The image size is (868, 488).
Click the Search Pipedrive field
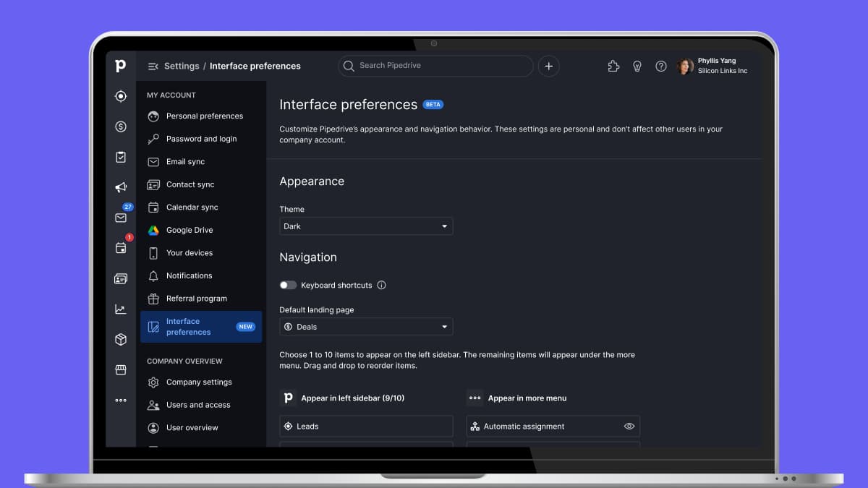pyautogui.click(x=434, y=66)
